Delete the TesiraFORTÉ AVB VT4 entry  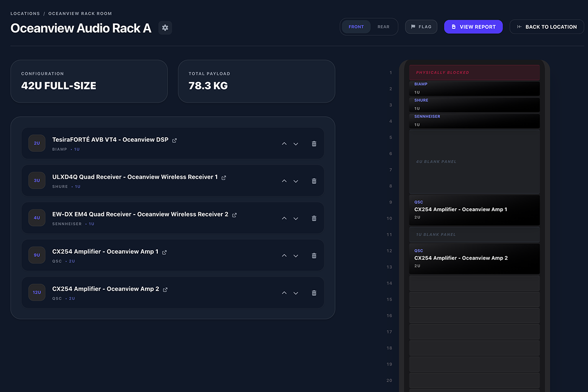pos(314,144)
